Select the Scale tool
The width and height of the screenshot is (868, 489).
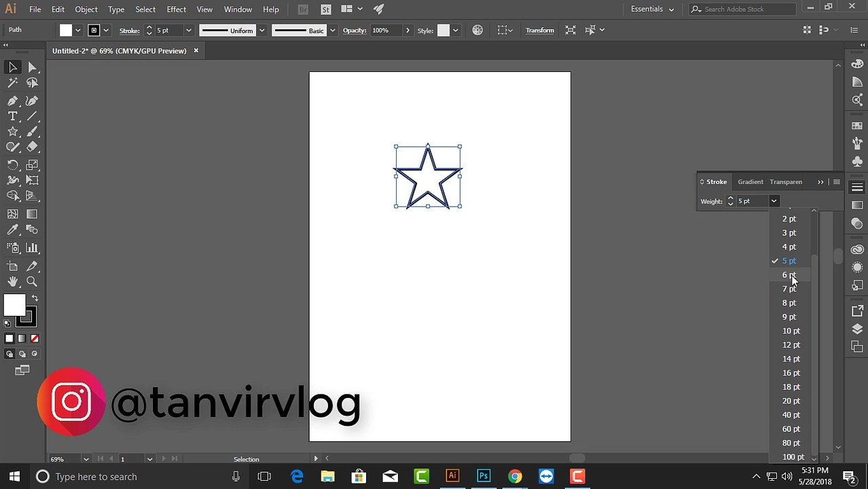tap(32, 165)
